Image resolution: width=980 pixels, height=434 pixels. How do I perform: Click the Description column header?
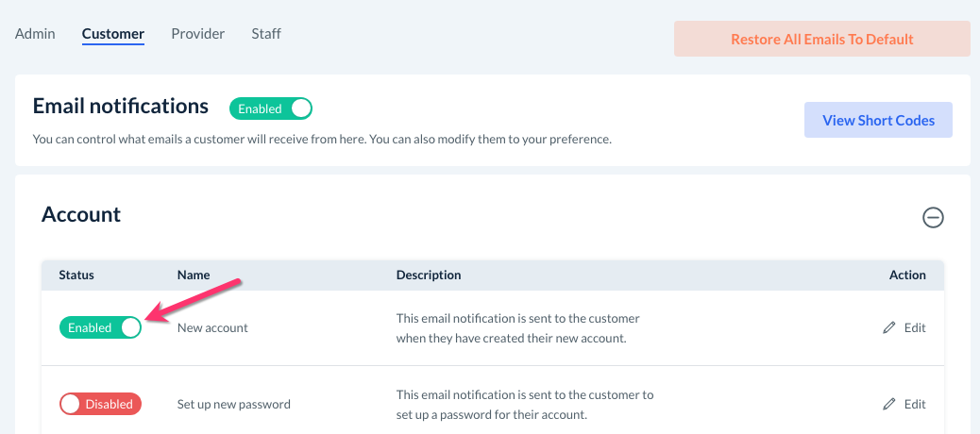point(429,275)
